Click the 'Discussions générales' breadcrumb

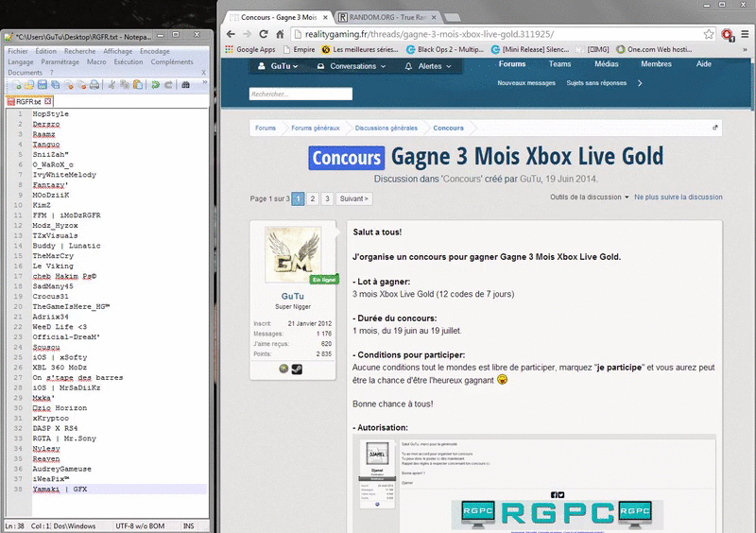[387, 128]
